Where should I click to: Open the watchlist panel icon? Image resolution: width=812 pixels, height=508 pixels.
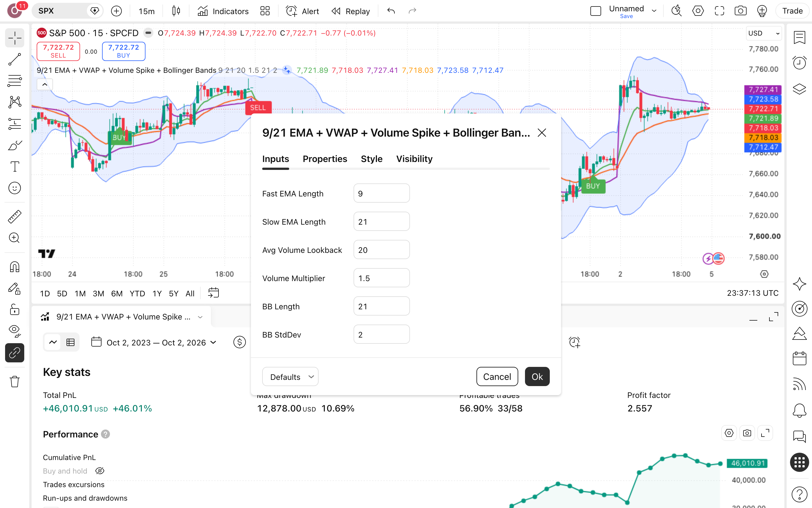click(x=800, y=38)
